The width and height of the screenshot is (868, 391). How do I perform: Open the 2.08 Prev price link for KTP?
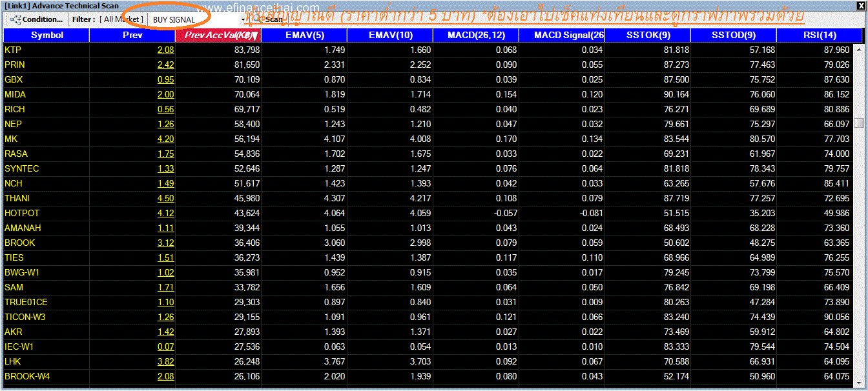(x=165, y=50)
